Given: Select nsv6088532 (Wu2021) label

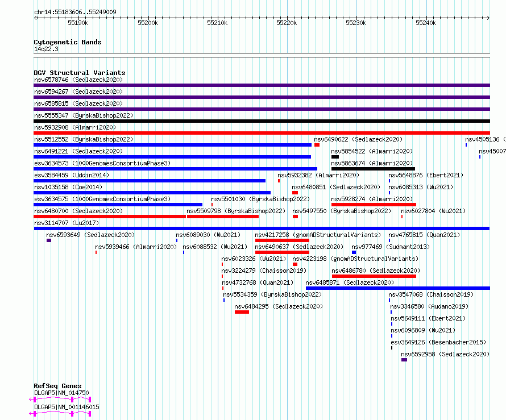Looking at the screenshot, I should pos(215,247).
